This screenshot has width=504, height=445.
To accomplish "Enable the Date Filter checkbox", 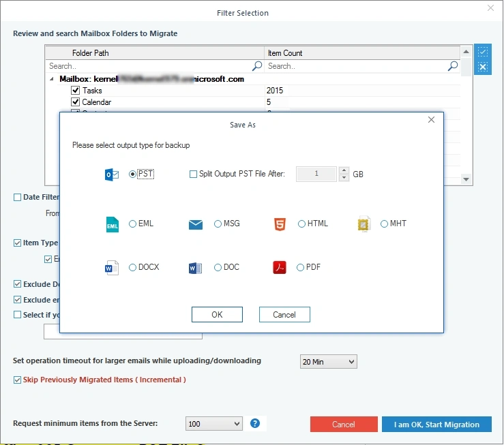I will pos(17,197).
